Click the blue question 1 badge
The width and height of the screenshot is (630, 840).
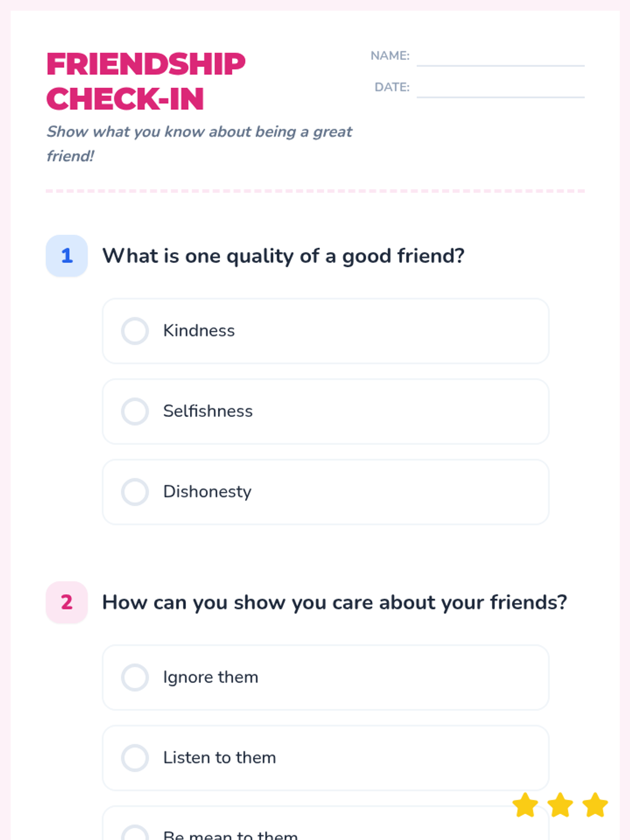67,256
